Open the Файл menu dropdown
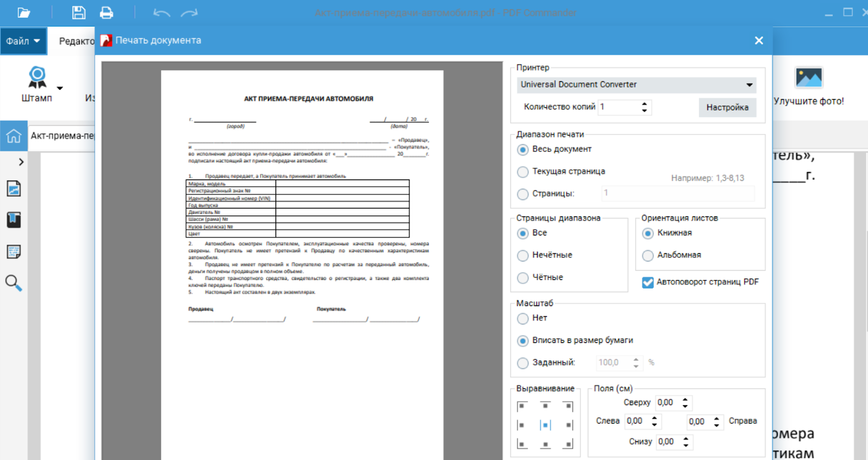 click(x=23, y=41)
